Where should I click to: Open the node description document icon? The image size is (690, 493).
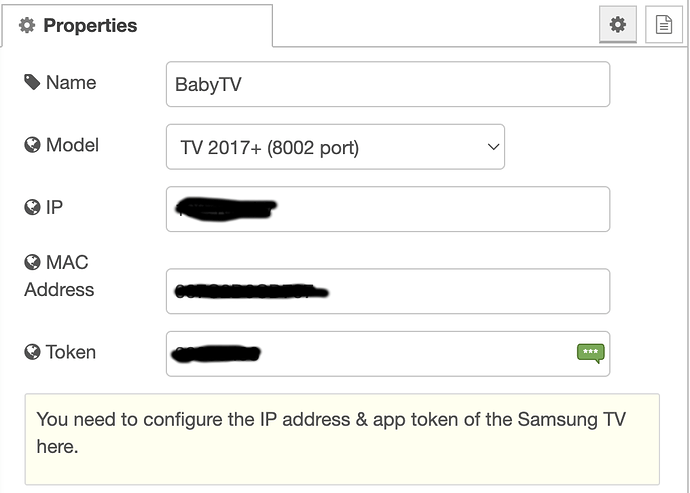662,26
